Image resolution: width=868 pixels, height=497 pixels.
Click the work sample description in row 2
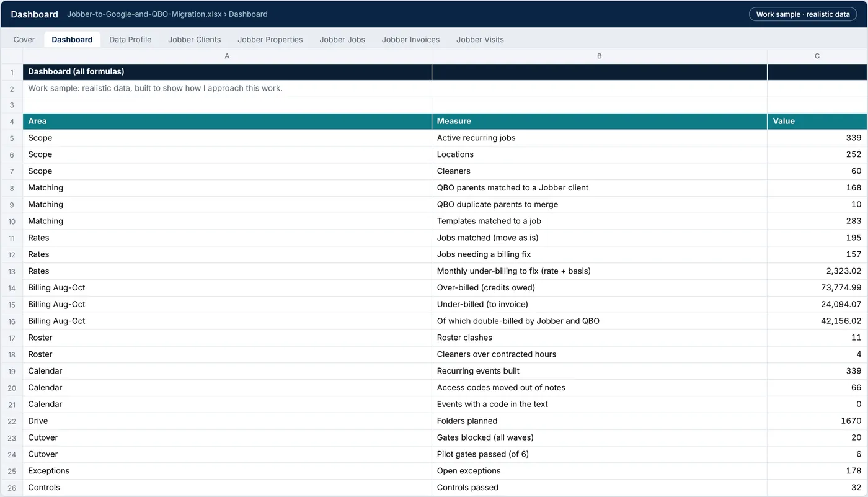(227, 89)
